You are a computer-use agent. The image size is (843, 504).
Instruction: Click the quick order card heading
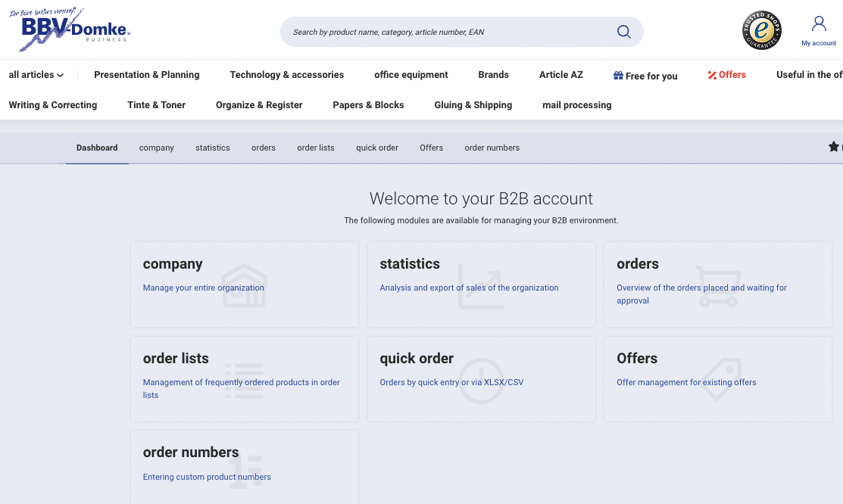(417, 359)
